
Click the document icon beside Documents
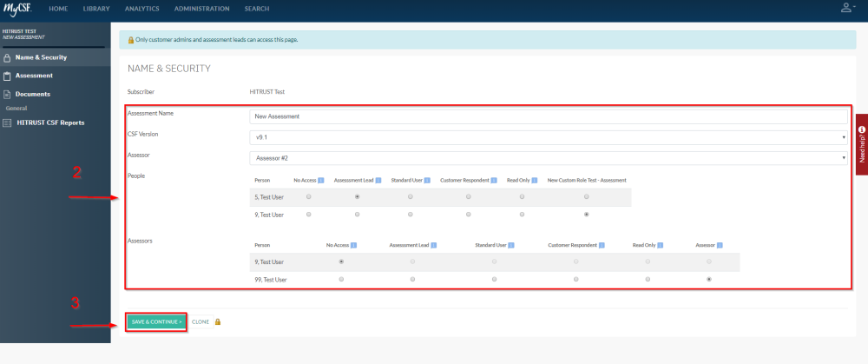7,95
